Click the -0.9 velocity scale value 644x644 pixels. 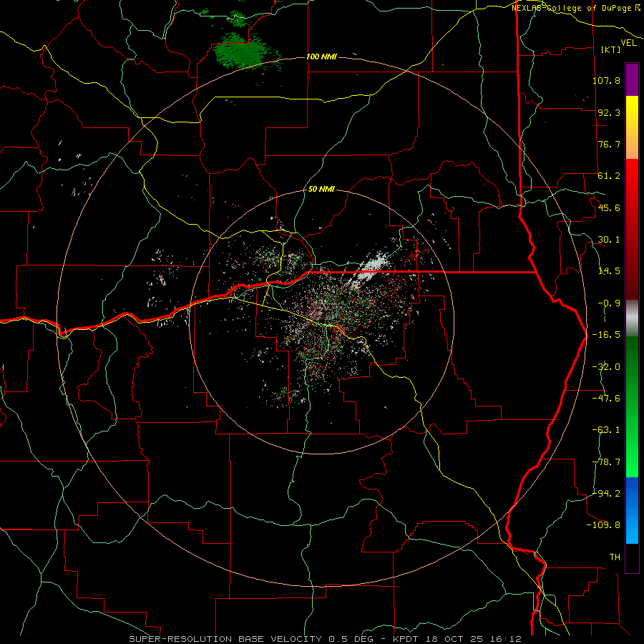(609, 303)
